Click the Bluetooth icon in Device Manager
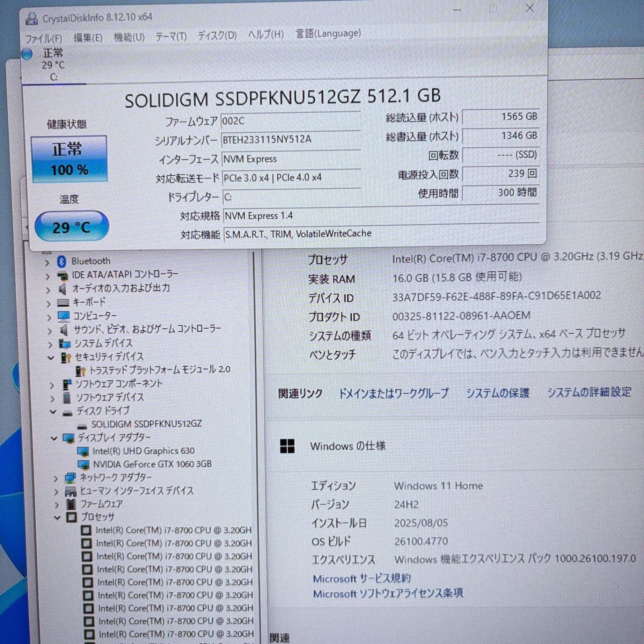Screen dimensions: 644x644 pos(62,262)
